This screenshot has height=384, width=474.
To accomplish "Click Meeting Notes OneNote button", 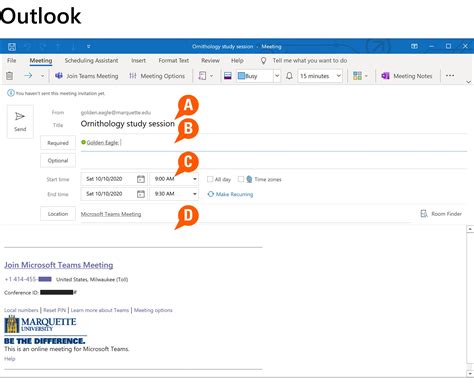I will [x=407, y=76].
